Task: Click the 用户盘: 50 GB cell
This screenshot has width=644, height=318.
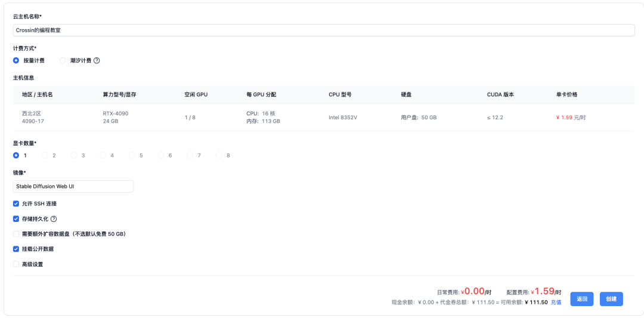Action: tap(419, 118)
